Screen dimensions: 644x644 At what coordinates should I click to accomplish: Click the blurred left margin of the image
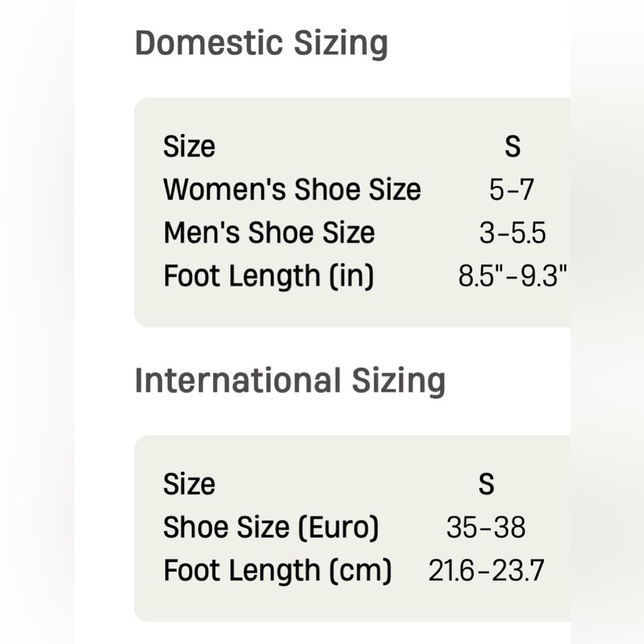coord(37,322)
